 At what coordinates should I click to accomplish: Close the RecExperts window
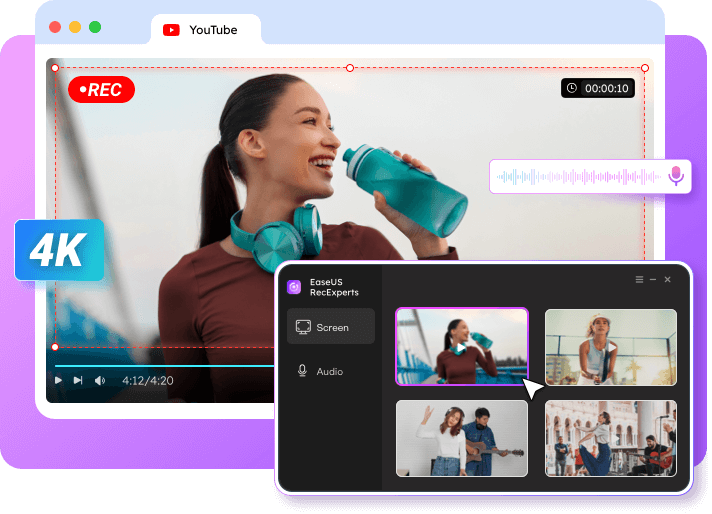(668, 280)
